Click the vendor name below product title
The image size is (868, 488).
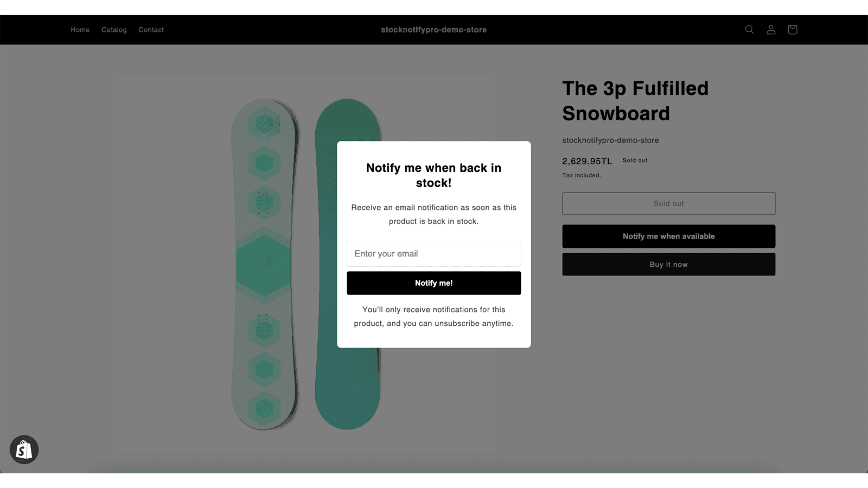pos(610,140)
